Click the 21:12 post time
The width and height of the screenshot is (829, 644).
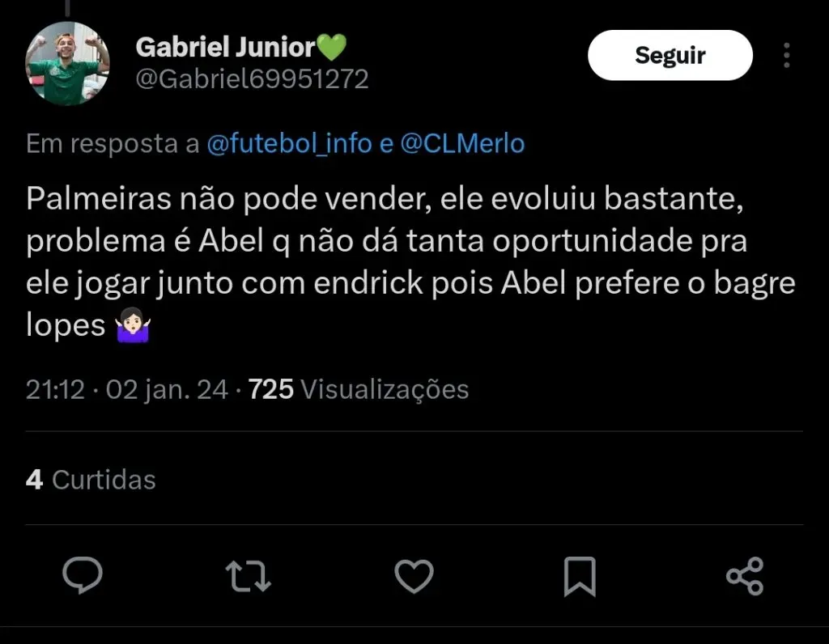pos(55,390)
